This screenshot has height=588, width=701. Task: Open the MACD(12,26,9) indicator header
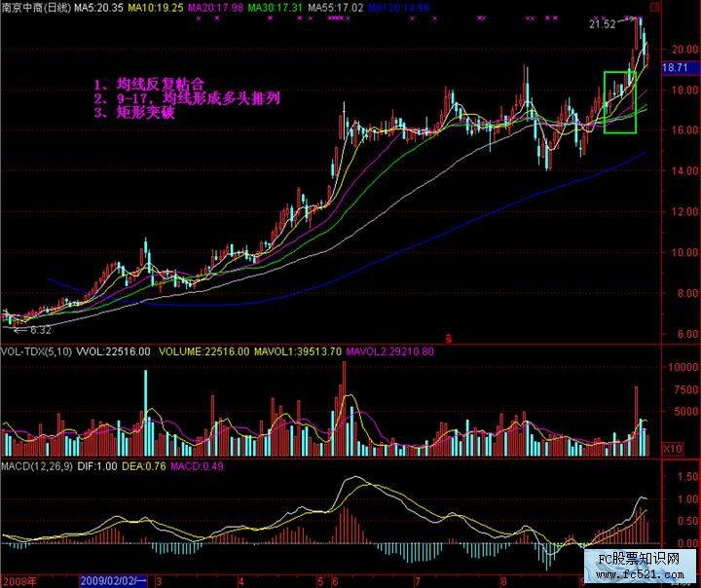pyautogui.click(x=38, y=466)
